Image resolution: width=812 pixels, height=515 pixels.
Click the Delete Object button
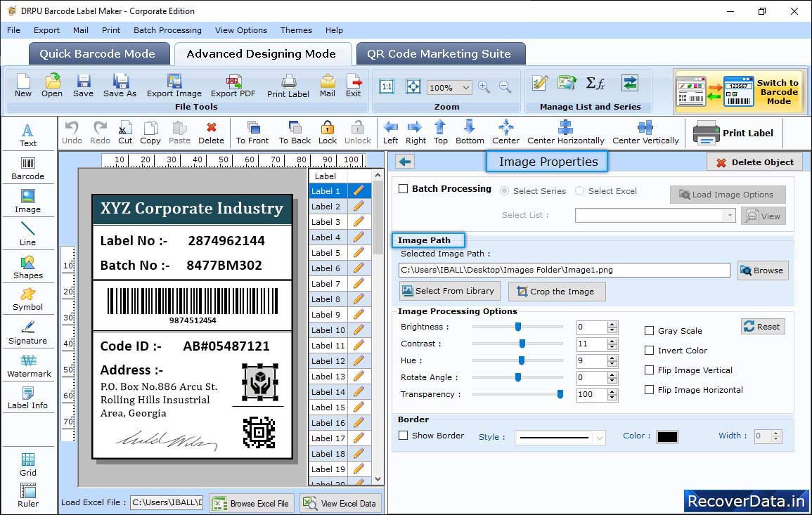754,162
